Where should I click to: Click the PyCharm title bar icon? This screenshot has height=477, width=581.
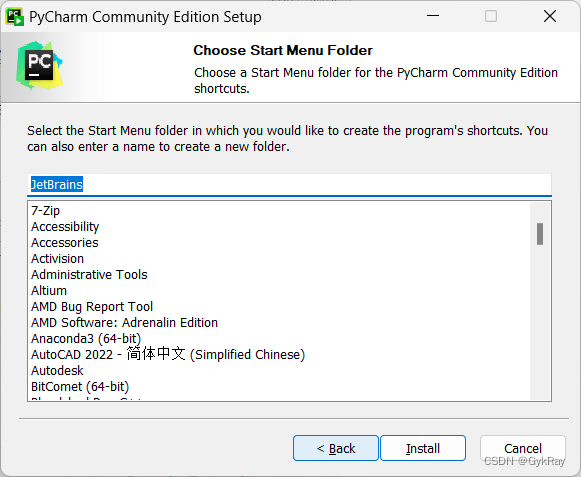pos(15,17)
